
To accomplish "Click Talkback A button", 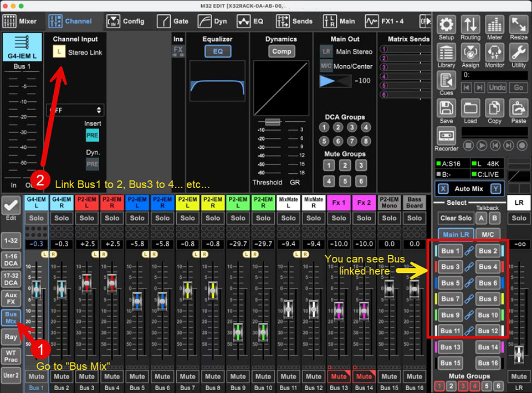I will pyautogui.click(x=481, y=218).
